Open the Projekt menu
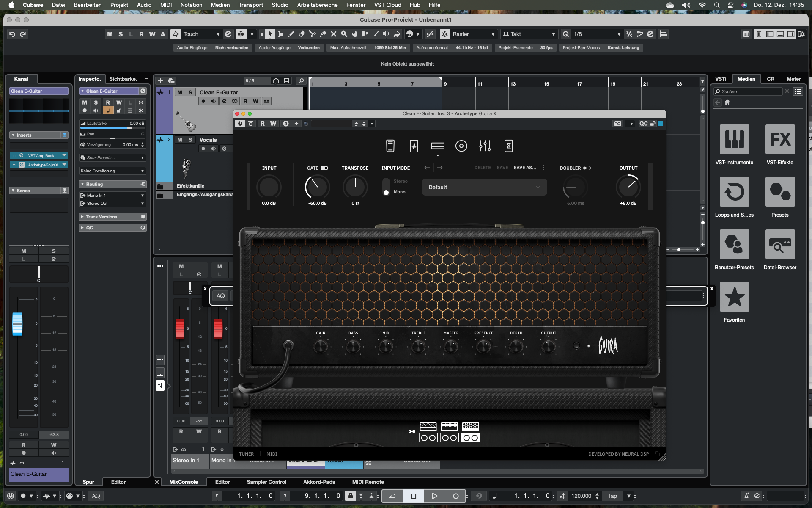 119,5
